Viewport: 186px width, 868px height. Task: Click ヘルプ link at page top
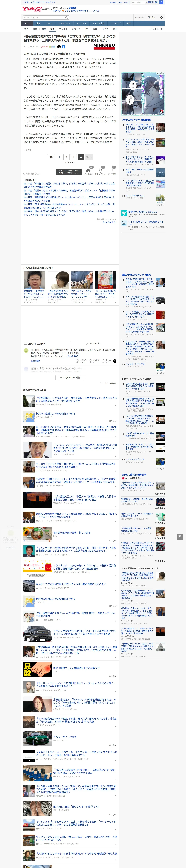pyautogui.click(x=127, y=2)
